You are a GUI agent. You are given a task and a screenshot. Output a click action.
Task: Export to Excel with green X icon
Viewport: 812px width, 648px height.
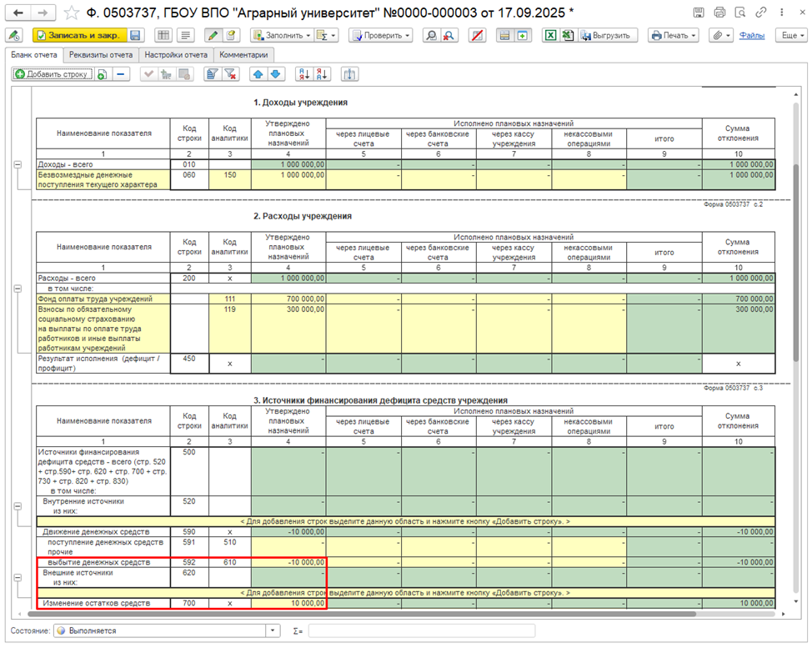point(550,35)
